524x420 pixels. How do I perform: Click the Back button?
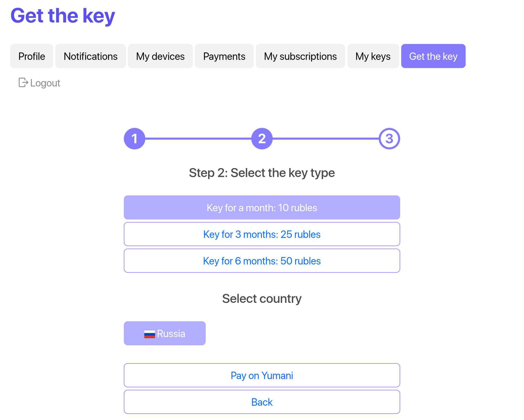[262, 402]
